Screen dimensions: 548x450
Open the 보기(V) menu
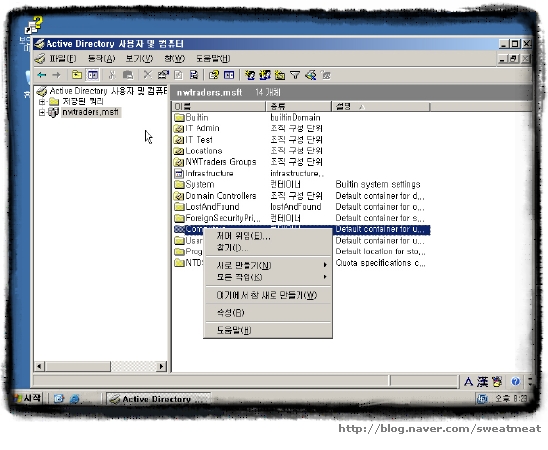coord(139,58)
